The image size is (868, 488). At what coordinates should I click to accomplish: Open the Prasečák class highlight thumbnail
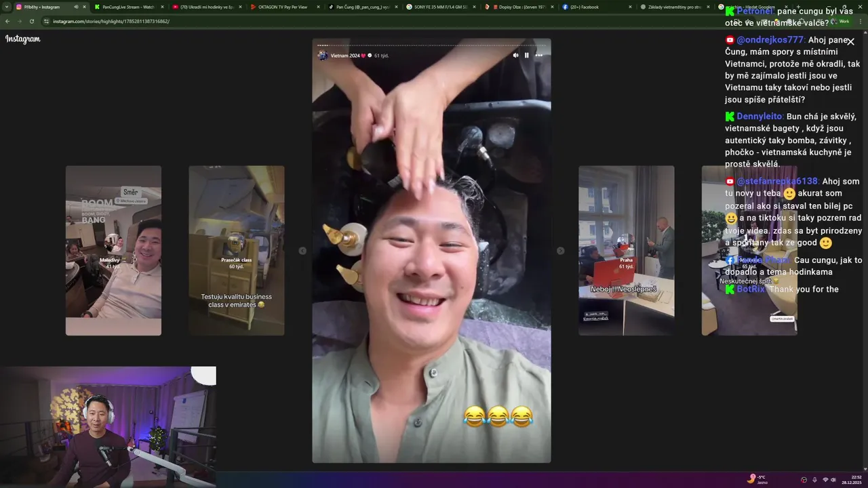click(237, 250)
